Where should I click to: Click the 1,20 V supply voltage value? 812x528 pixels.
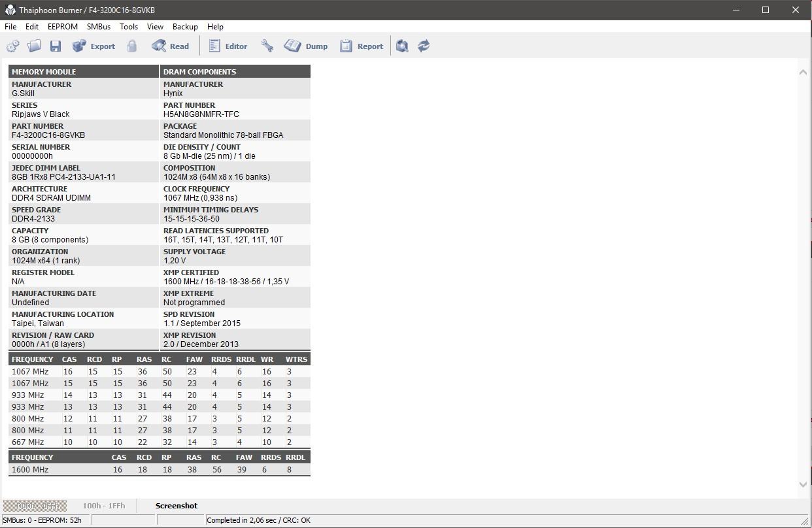click(x=175, y=261)
